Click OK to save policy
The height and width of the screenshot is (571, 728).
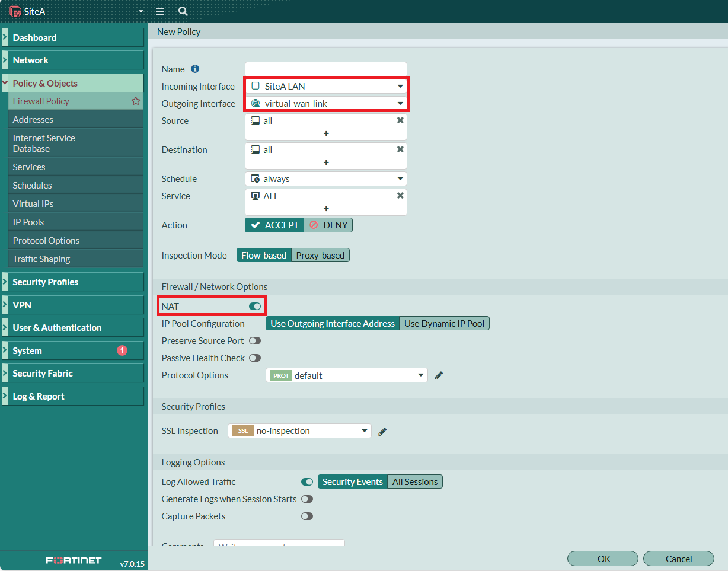[x=603, y=559]
